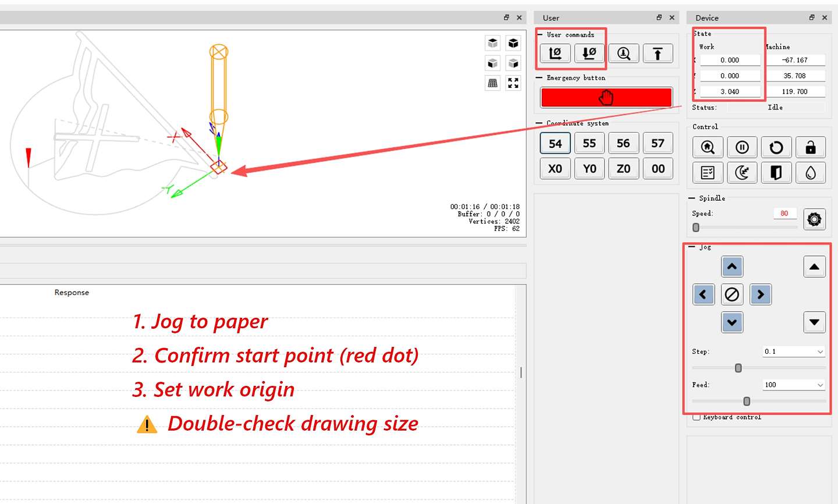
Task: Collapse the Jog group
Action: (693, 247)
